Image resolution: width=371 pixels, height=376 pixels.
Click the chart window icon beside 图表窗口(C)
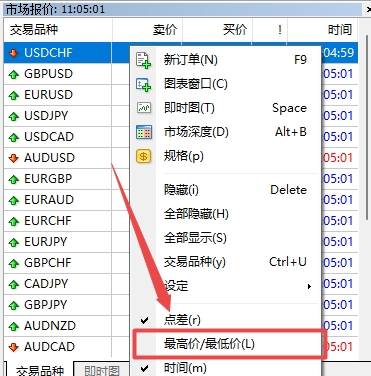144,84
